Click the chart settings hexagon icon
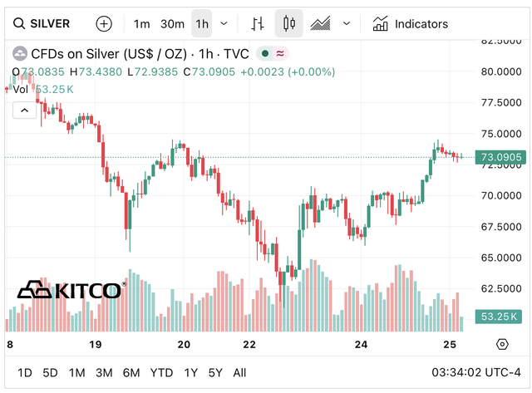Screen dimensions: 532x393 click(501, 344)
